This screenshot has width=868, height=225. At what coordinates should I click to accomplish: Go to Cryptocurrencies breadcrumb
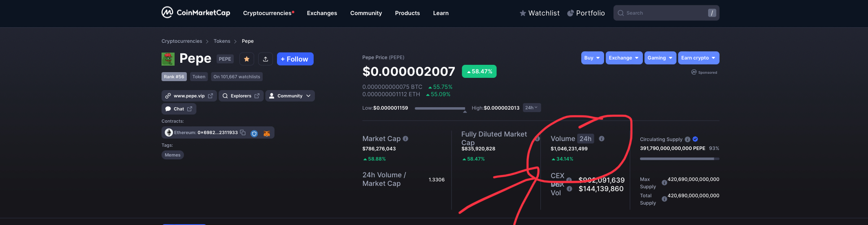pyautogui.click(x=182, y=41)
